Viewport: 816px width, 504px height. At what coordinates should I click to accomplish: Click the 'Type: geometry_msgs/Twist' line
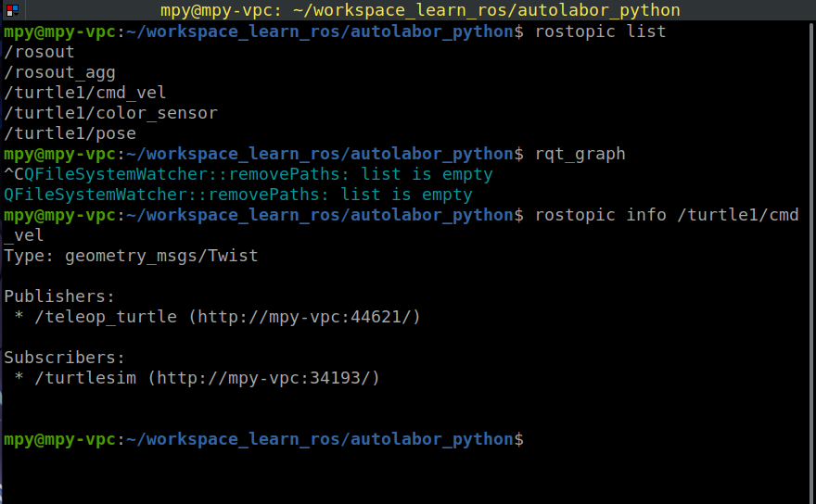(x=131, y=256)
